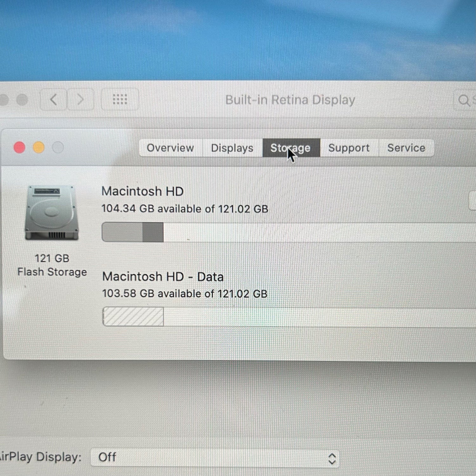Open the AirPlay Display dropdown
The width and height of the screenshot is (476, 476).
click(x=215, y=457)
